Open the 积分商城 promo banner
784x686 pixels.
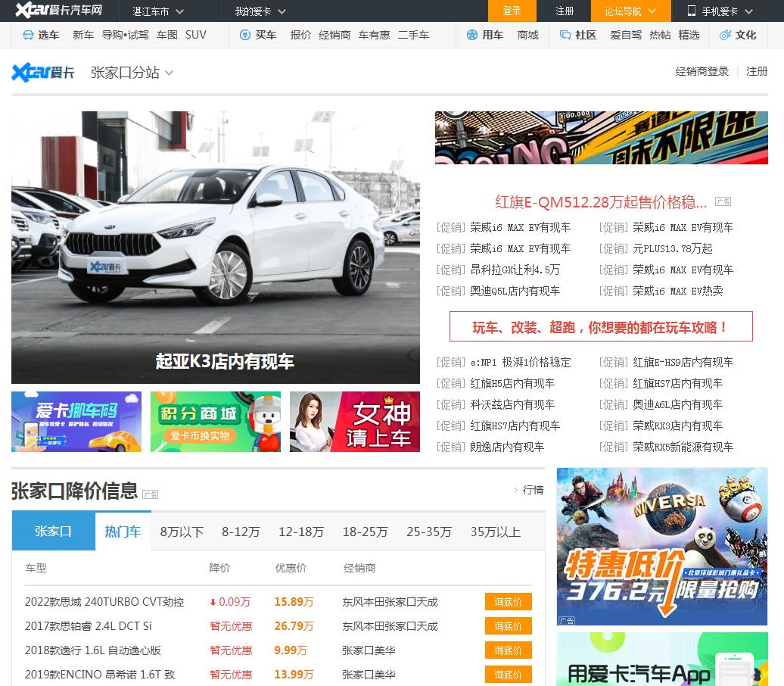(216, 421)
